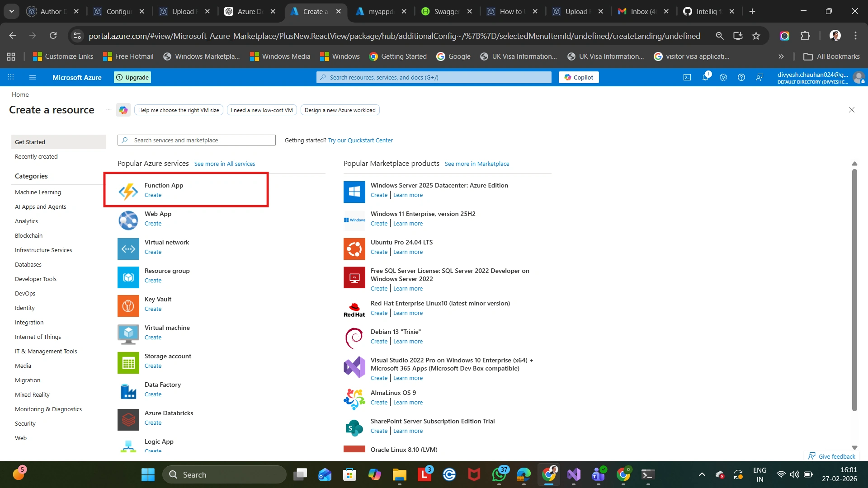Viewport: 868px width, 488px height.
Task: Open the Azure notifications bell
Action: click(705, 77)
